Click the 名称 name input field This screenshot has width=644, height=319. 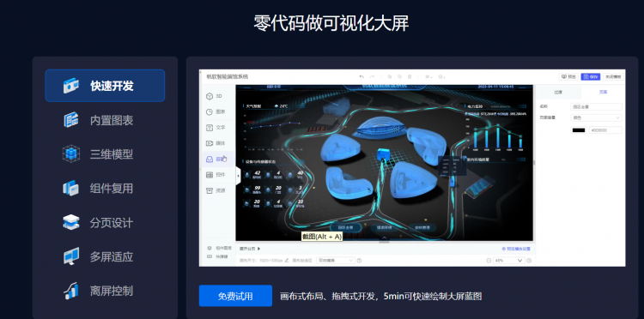point(597,106)
